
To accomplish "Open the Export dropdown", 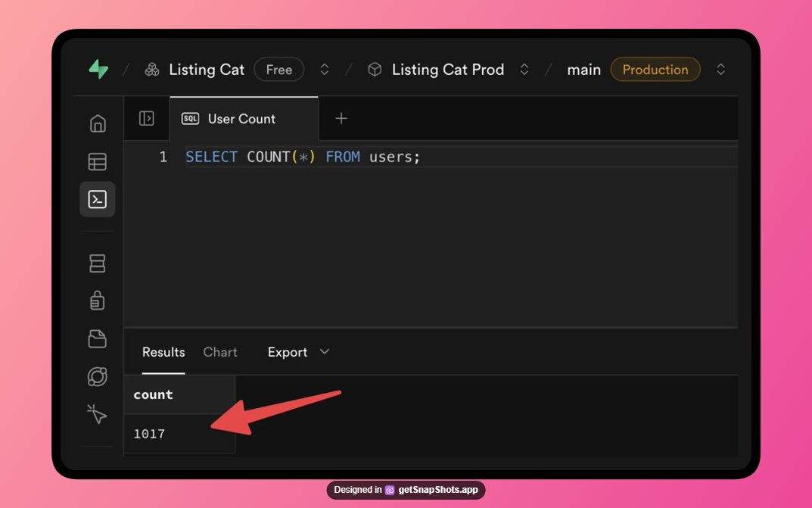I will pos(298,352).
